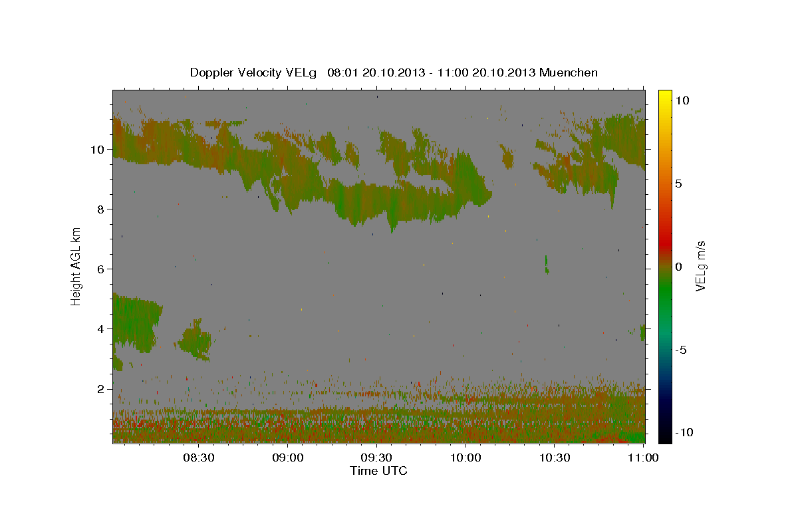Click the height tick label 8
This screenshot has width=798, height=532.
click(x=101, y=209)
